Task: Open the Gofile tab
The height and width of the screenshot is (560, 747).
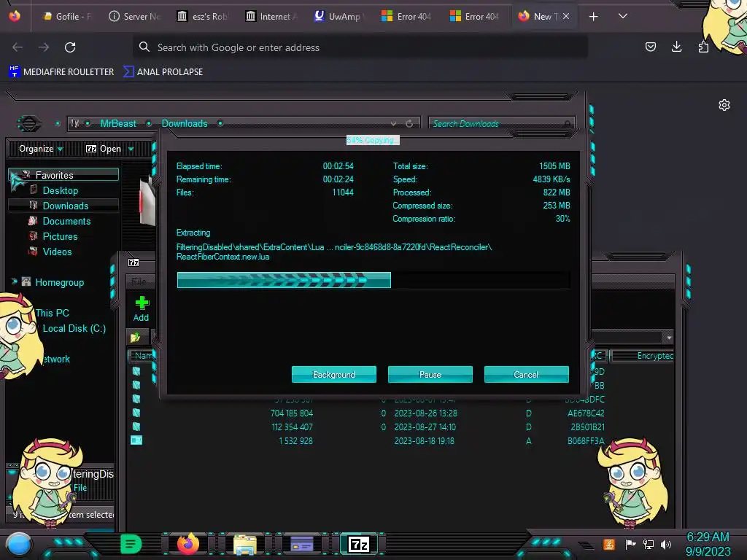Action: click(x=66, y=16)
